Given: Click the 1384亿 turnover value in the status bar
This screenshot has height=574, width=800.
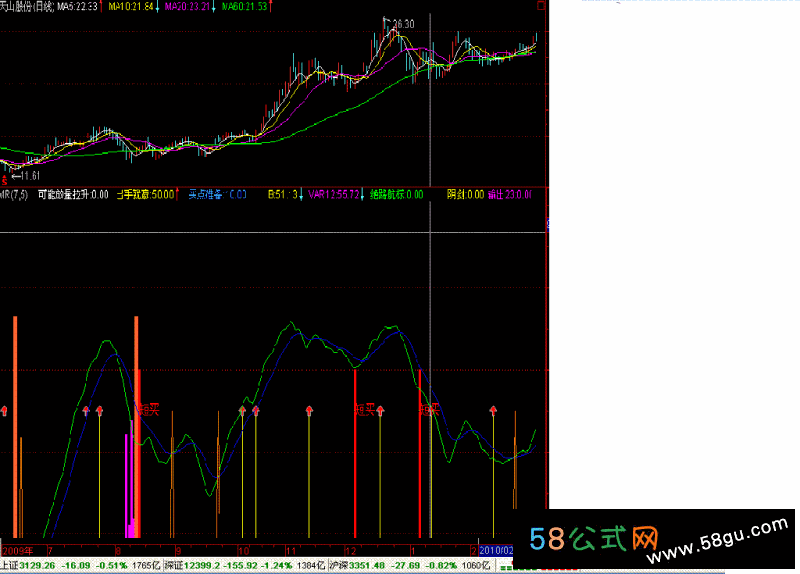Looking at the screenshot, I should [x=311, y=565].
